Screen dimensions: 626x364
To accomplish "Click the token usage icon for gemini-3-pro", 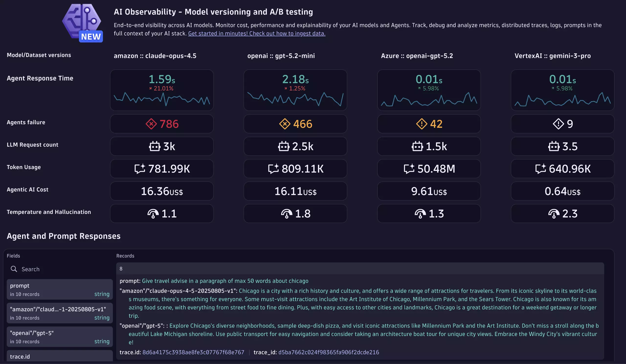I will click(541, 169).
